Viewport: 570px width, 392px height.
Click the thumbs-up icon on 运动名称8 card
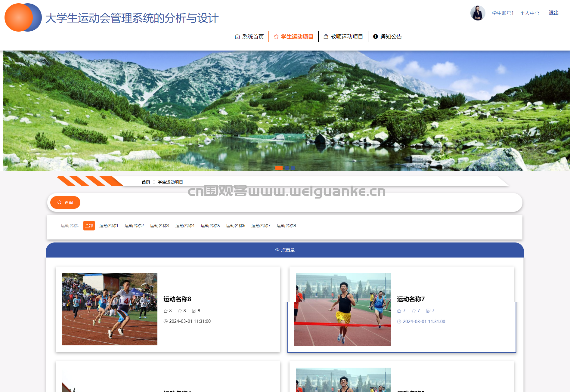166,311
